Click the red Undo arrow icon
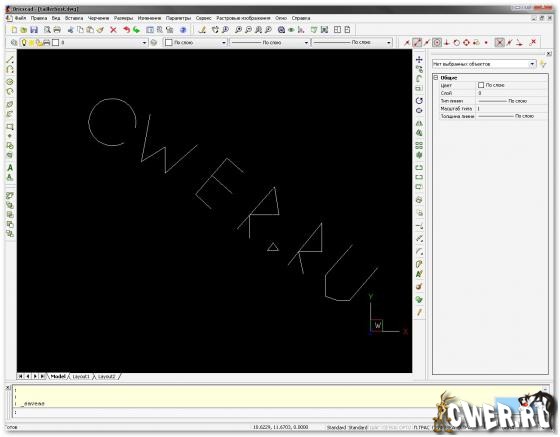560x437 pixels. tap(126, 30)
